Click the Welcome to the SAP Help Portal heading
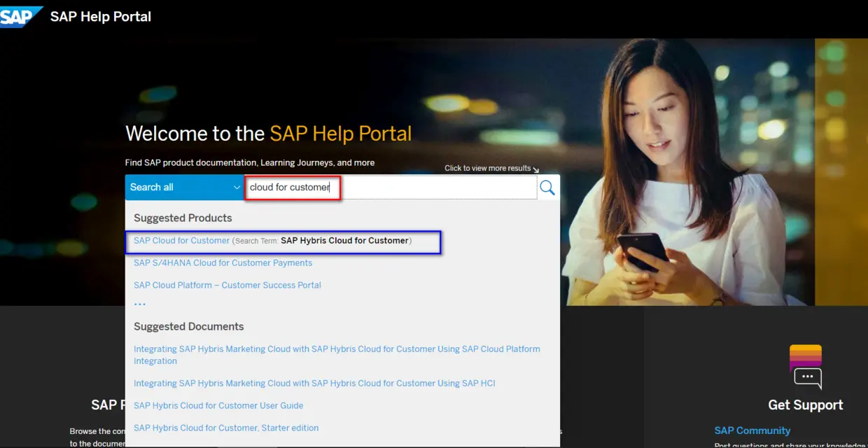The width and height of the screenshot is (868, 448). (x=269, y=134)
